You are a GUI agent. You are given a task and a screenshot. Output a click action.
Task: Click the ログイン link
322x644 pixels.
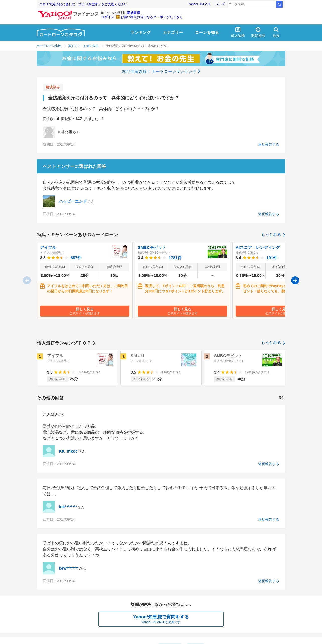pyautogui.click(x=108, y=17)
